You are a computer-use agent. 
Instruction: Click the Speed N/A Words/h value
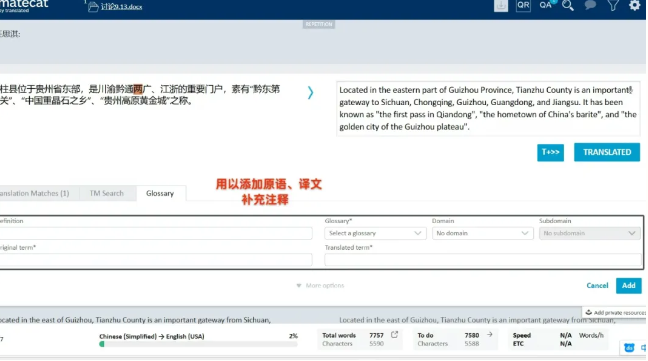(x=582, y=335)
